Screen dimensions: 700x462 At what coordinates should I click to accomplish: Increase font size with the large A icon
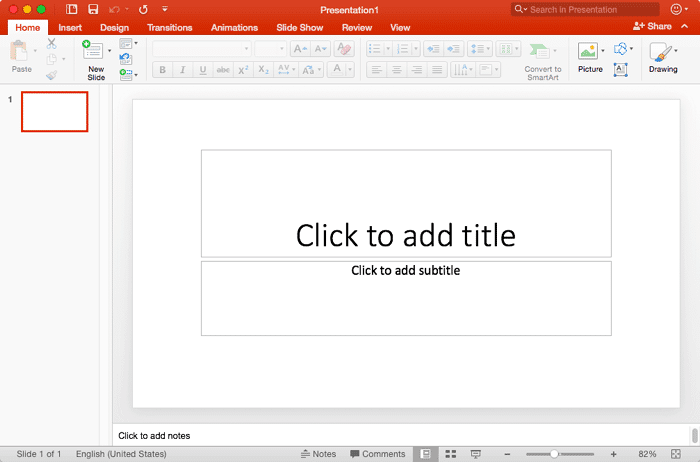coord(300,49)
